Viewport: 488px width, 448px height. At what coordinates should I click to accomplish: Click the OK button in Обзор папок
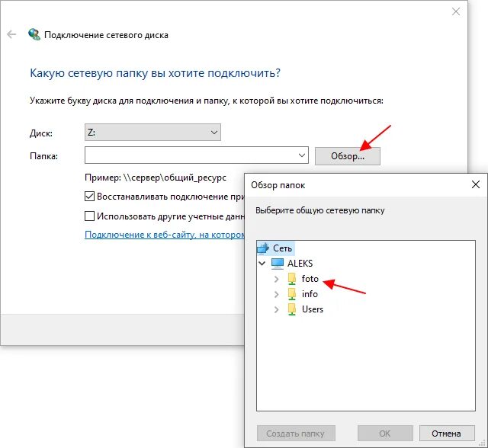click(x=385, y=434)
